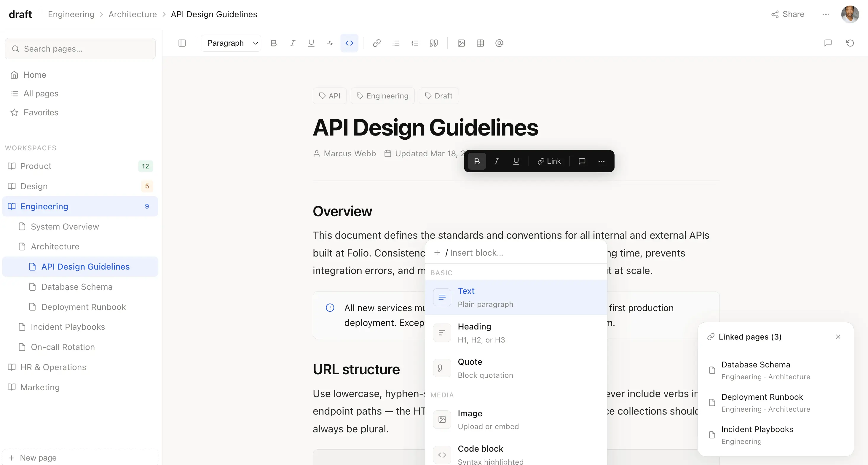Open On-call Rotation page
The width and height of the screenshot is (868, 465).
(80, 347)
